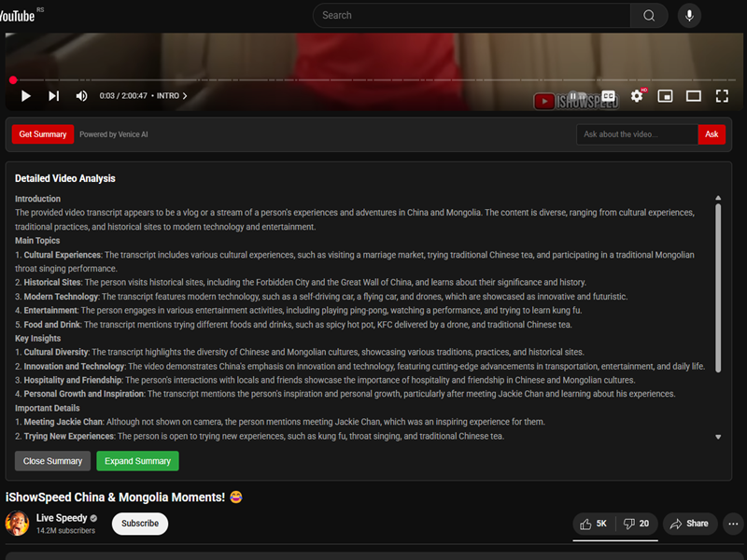The width and height of the screenshot is (747, 560).
Task: Switch to theater mode
Action: pos(694,96)
